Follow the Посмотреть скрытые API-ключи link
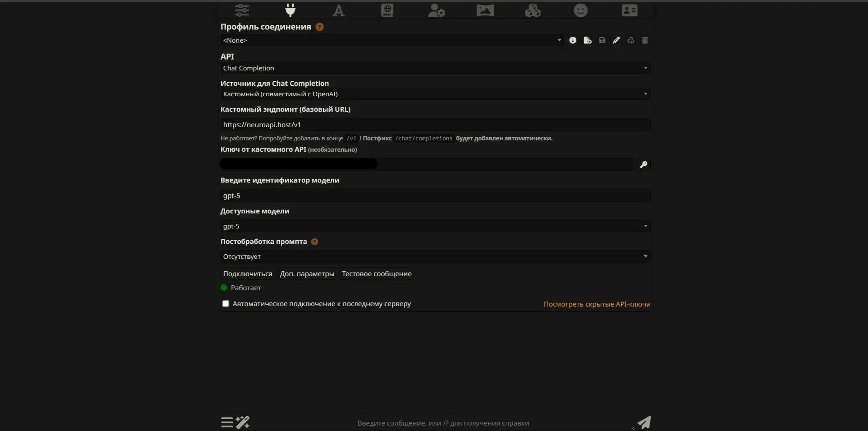 (597, 304)
